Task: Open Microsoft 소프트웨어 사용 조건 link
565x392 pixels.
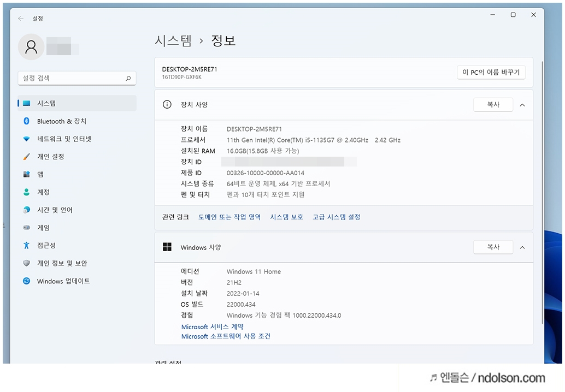Action: click(226, 336)
